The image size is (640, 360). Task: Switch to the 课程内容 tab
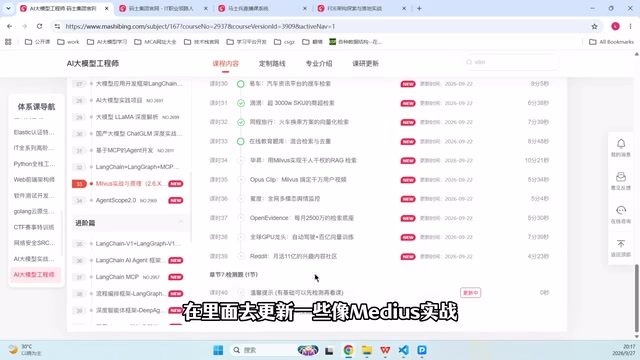(225, 64)
